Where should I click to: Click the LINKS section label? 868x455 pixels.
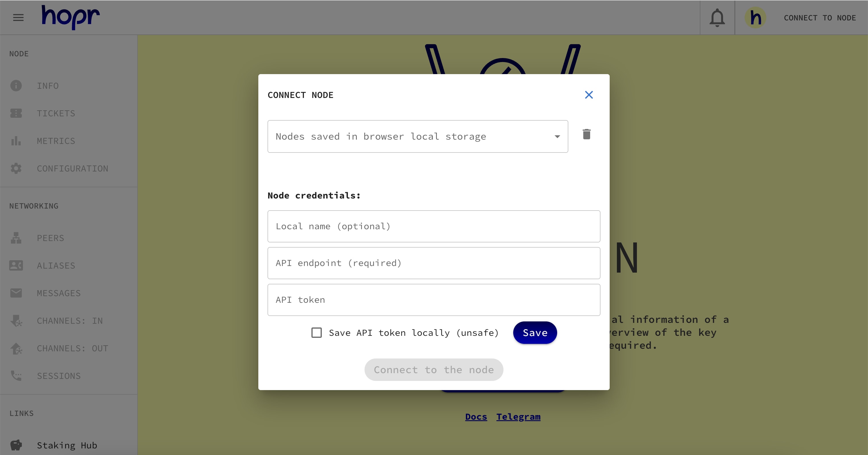(21, 414)
